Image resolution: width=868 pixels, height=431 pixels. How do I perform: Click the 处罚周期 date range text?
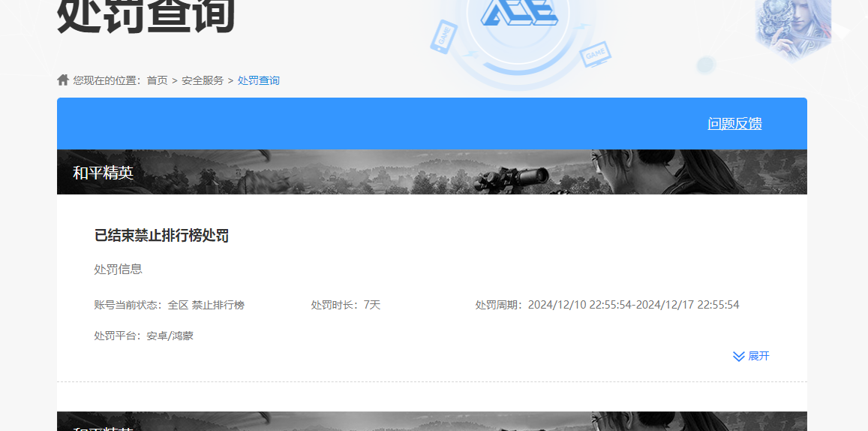pyautogui.click(x=607, y=305)
